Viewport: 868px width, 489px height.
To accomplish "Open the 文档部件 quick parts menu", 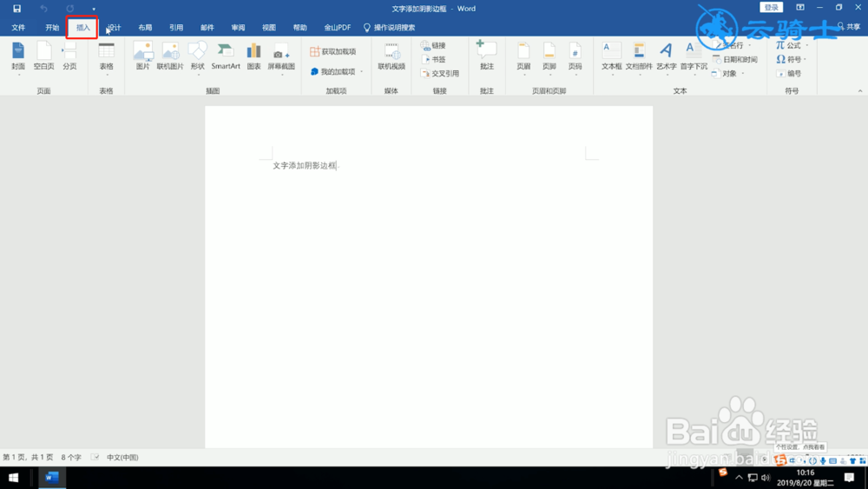I will tap(639, 57).
